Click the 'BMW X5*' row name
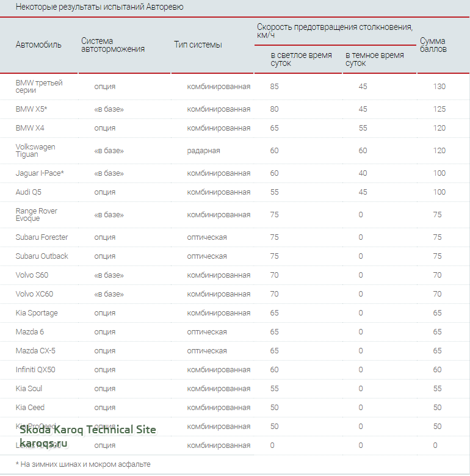This screenshot has height=476, width=470. [x=31, y=109]
